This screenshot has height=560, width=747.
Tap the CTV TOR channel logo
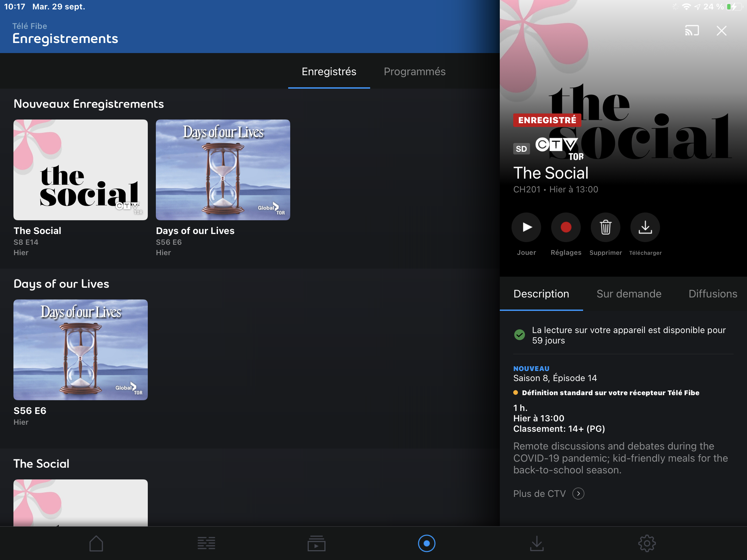click(560, 149)
